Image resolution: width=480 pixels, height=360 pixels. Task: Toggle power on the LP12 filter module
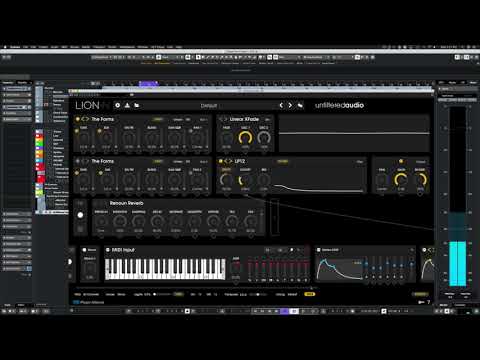[x=220, y=161]
